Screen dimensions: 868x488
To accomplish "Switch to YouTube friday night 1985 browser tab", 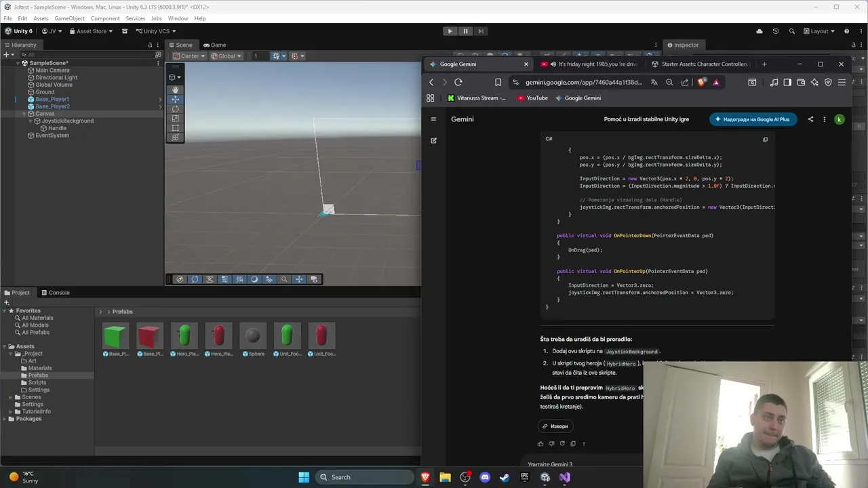I will (x=589, y=64).
